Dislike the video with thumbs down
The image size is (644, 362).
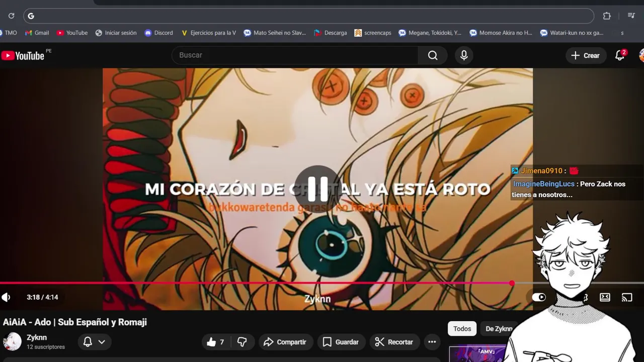(x=242, y=342)
